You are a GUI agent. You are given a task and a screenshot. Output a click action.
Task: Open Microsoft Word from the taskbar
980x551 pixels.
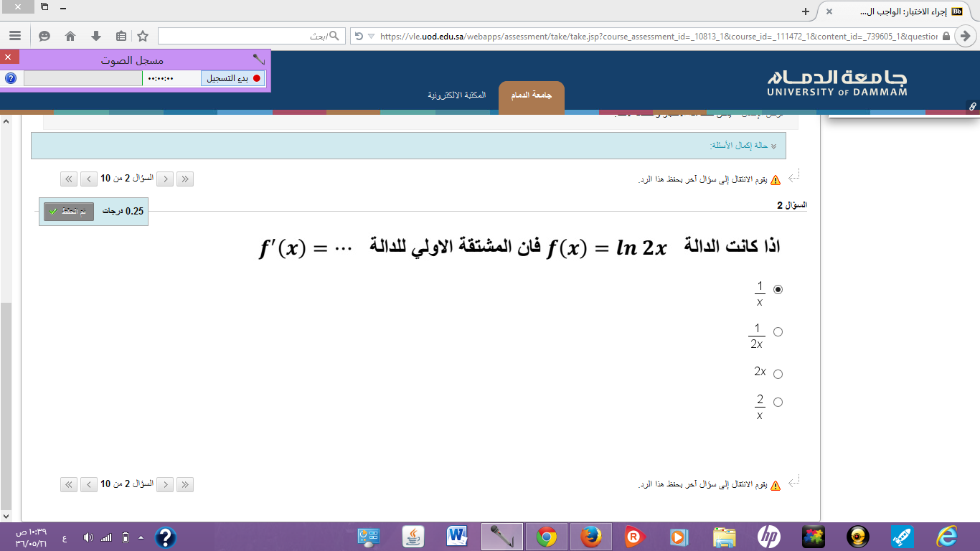coord(457,537)
